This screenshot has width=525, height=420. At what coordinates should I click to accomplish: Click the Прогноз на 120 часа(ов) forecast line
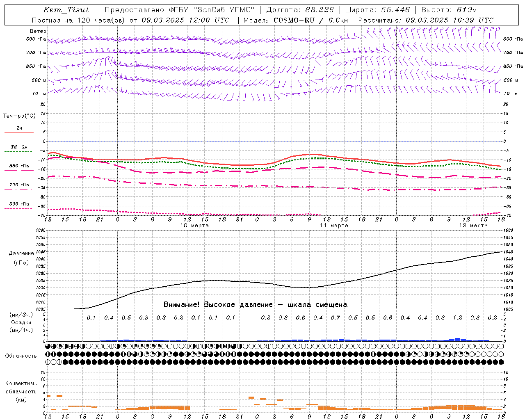click(x=131, y=20)
